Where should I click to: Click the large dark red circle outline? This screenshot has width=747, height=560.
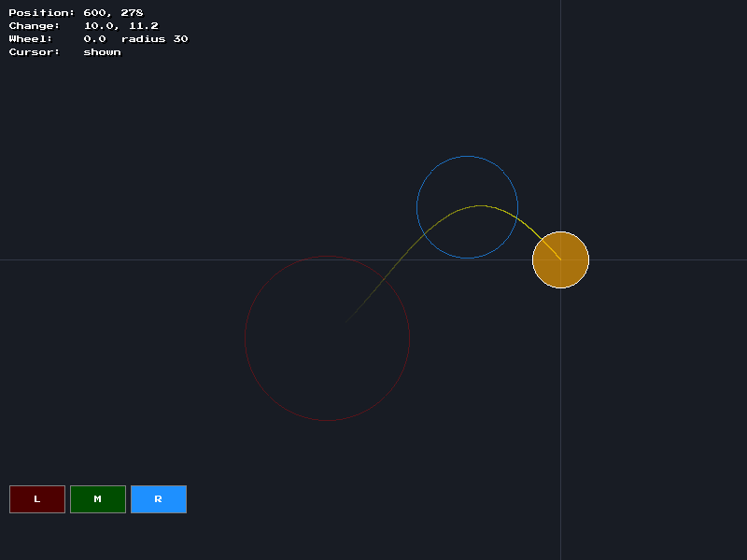click(x=328, y=338)
